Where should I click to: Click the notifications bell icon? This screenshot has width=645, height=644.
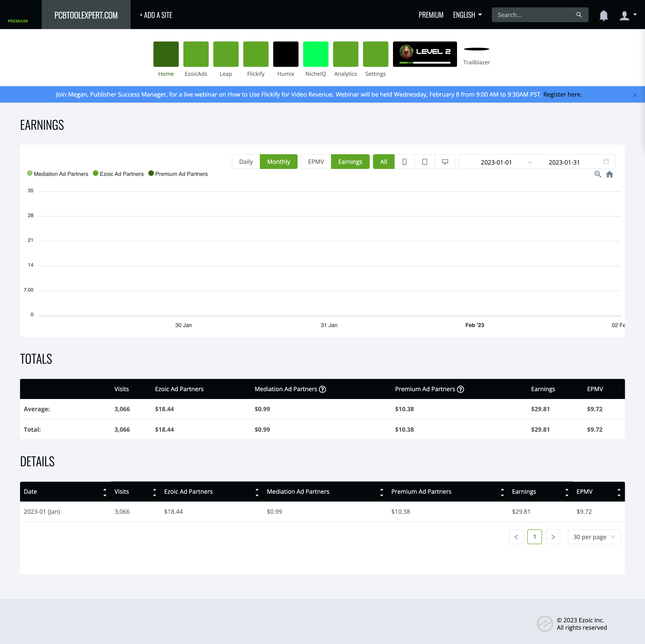(604, 15)
